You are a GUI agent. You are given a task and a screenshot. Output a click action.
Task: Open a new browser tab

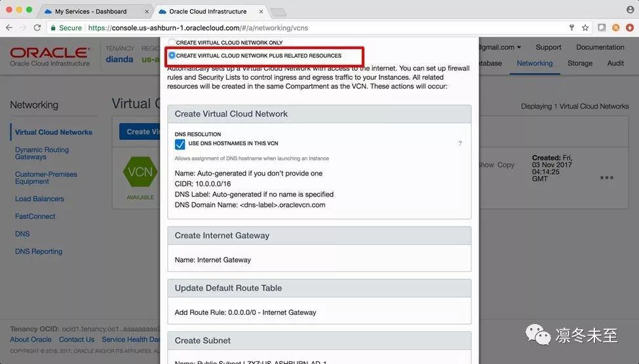tap(279, 12)
